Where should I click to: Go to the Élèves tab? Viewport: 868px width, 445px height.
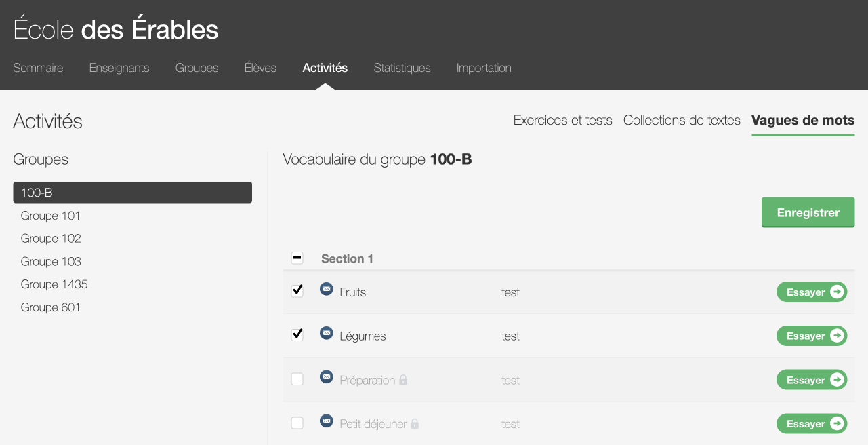pyautogui.click(x=260, y=68)
